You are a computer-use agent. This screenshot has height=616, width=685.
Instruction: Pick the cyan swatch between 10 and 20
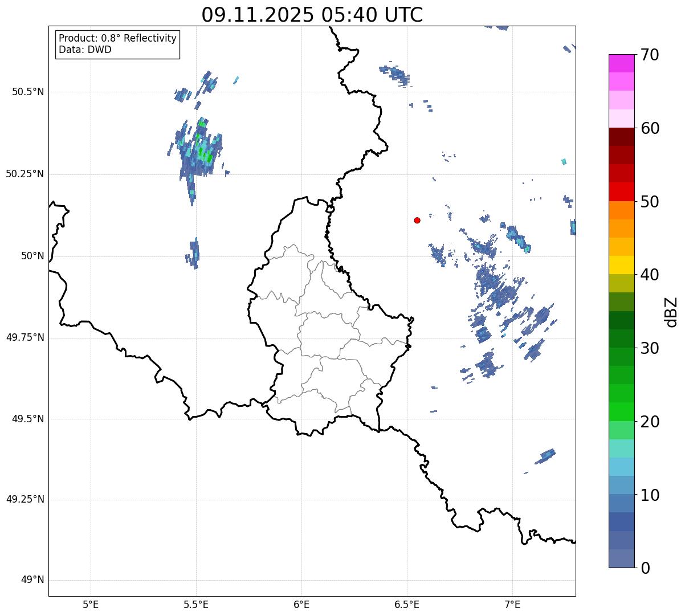[x=621, y=467]
